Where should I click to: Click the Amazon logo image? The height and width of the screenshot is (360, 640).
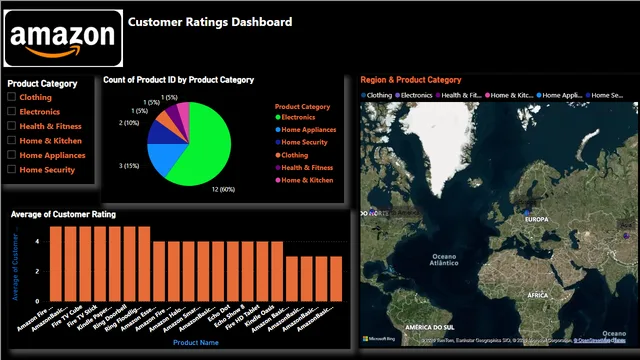63,38
